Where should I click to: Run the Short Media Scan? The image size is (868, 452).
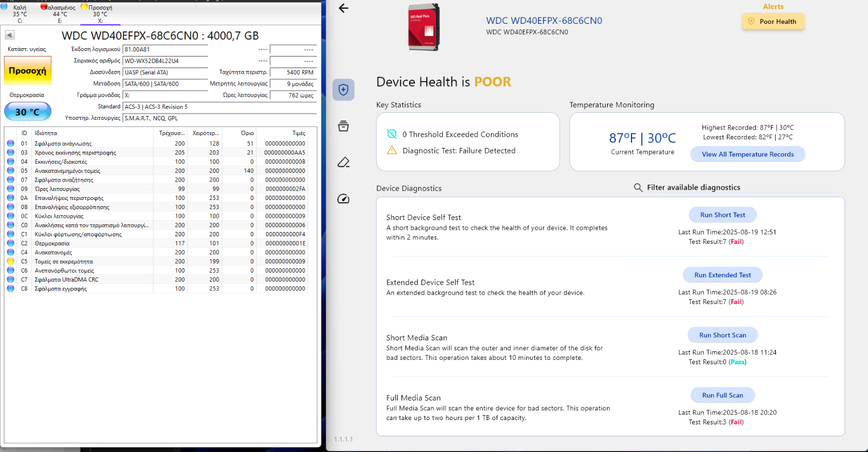pos(723,335)
